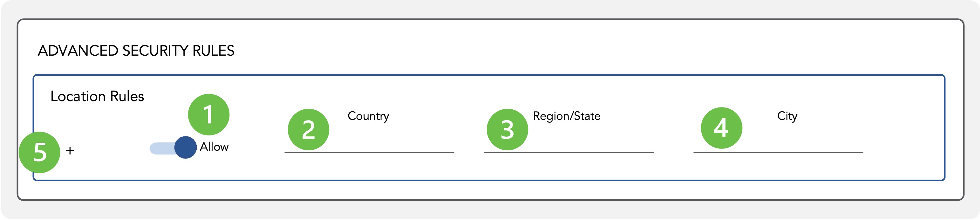Click the City field label
The width and height of the screenshot is (980, 220).
[787, 116]
